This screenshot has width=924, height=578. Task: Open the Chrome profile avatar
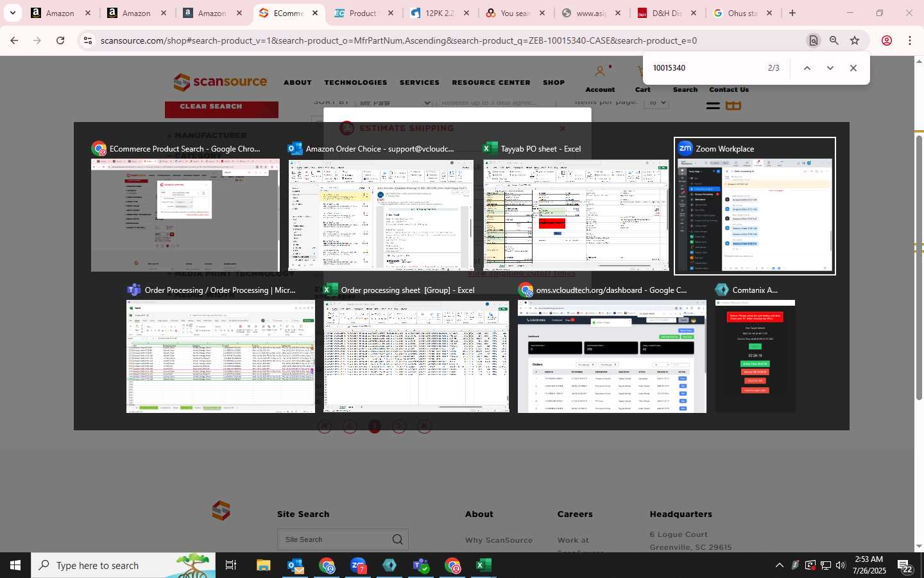pyautogui.click(x=887, y=40)
